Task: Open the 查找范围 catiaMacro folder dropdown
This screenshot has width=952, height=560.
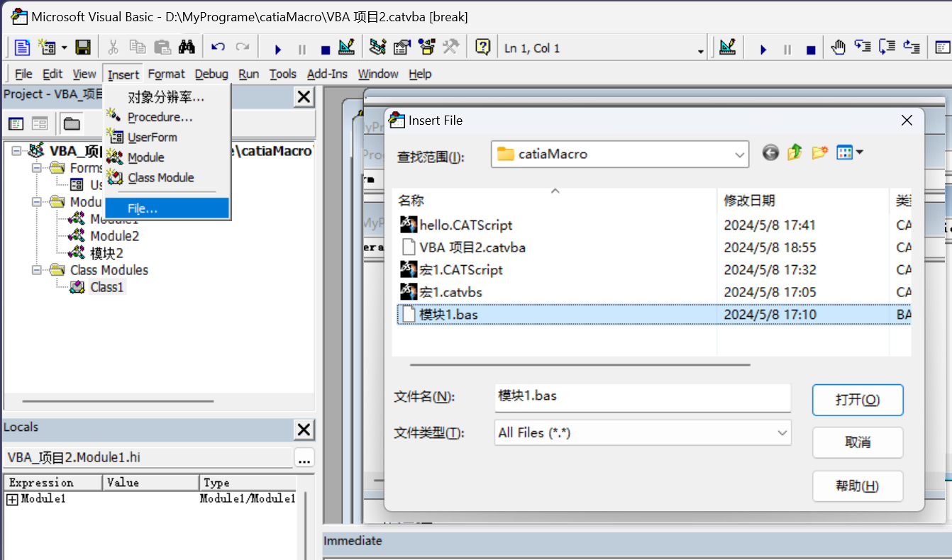Action: click(741, 154)
